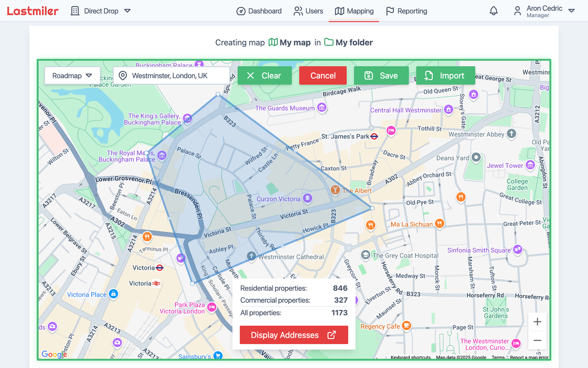Import a file with Import button
The image size is (588, 368).
(446, 75)
